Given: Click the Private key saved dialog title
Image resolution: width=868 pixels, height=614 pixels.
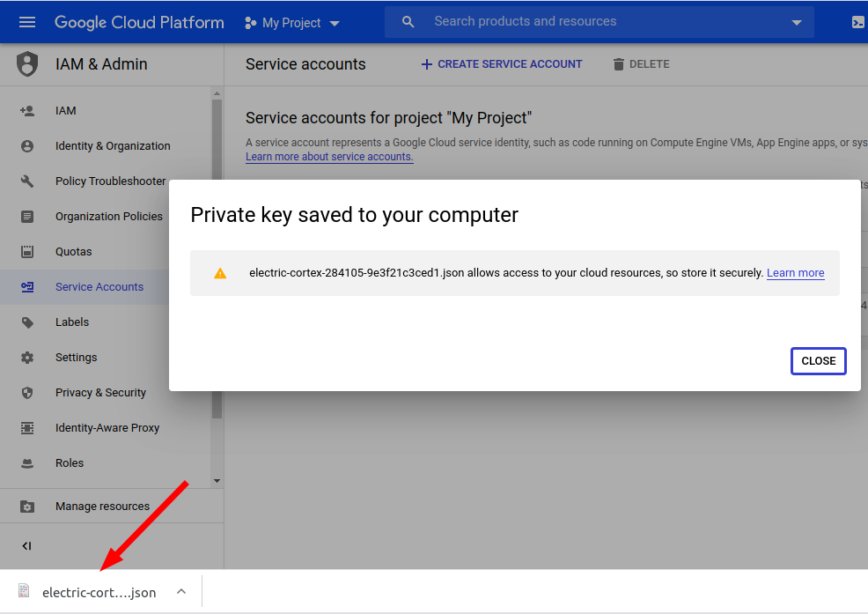Looking at the screenshot, I should point(354,215).
